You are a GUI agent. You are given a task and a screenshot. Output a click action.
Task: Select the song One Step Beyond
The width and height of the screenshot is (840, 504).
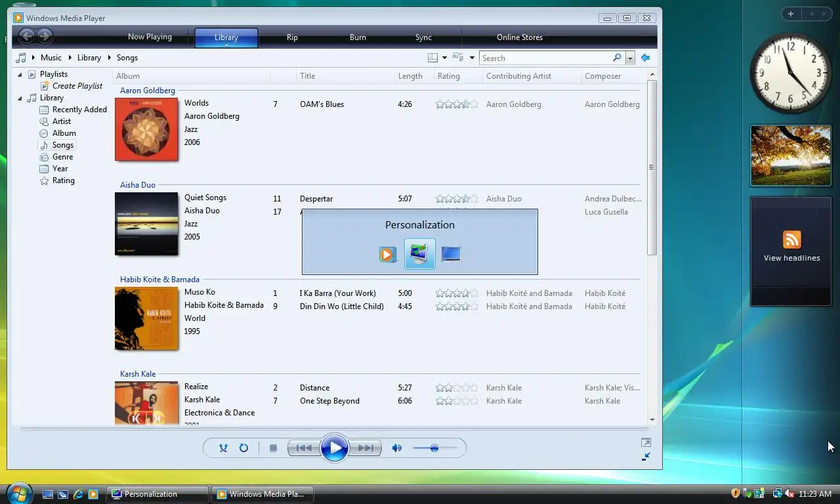click(329, 401)
